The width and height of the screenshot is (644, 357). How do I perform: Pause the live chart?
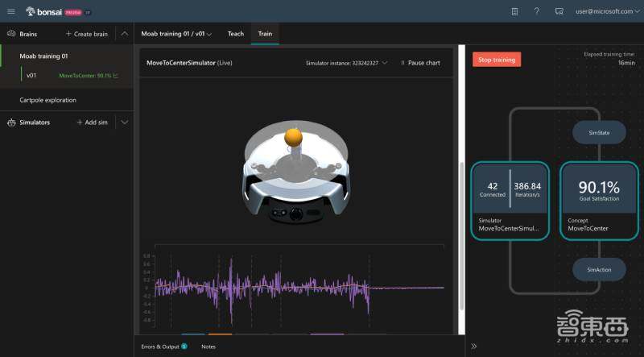(x=420, y=63)
